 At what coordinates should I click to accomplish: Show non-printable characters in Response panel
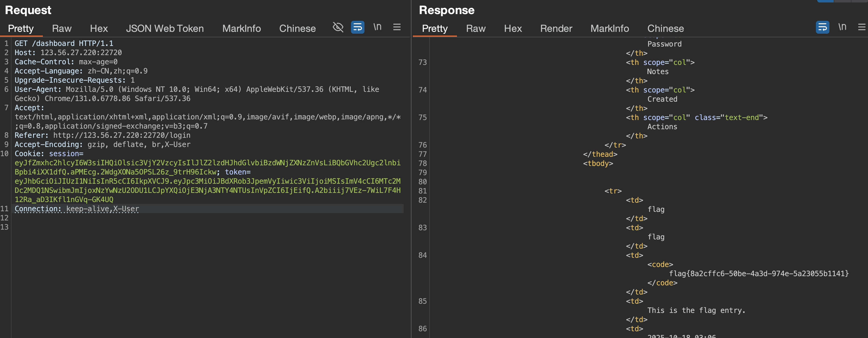(842, 27)
